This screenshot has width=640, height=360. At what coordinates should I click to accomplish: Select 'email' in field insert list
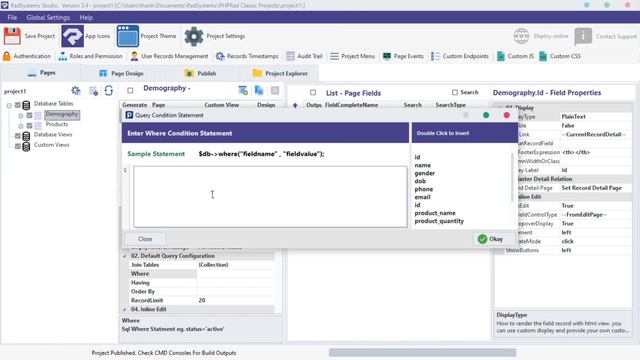click(x=422, y=197)
